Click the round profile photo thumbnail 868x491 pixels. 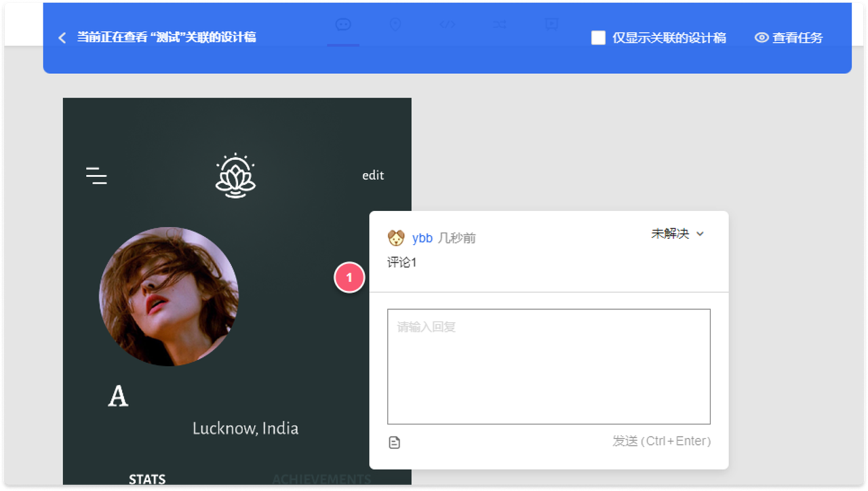pos(169,296)
